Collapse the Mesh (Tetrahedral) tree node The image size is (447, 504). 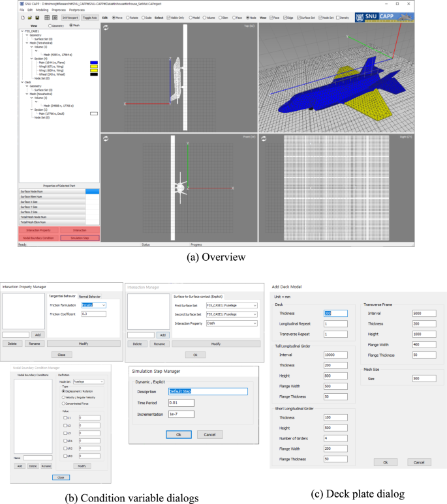click(x=27, y=43)
